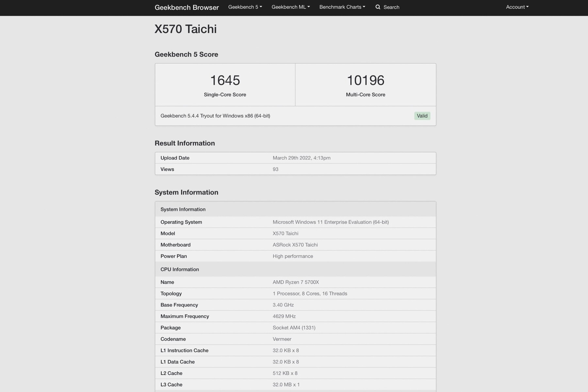The image size is (588, 392).
Task: Click the ASRock X570 Taichi motherboard value
Action: coord(295,245)
